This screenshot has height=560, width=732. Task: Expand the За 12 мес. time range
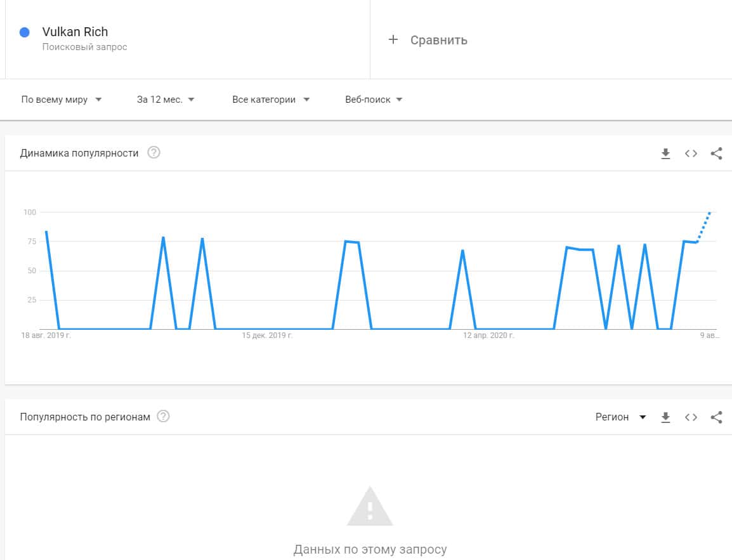(x=166, y=100)
